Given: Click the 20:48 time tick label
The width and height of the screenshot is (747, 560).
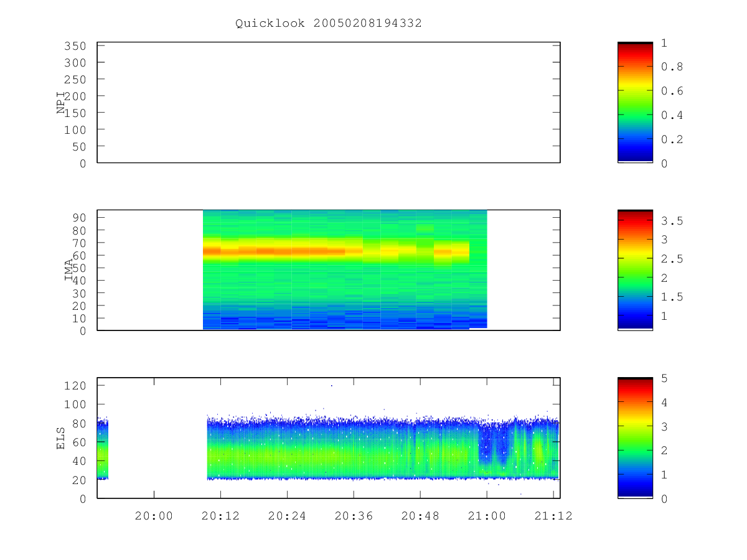Looking at the screenshot, I should (420, 516).
